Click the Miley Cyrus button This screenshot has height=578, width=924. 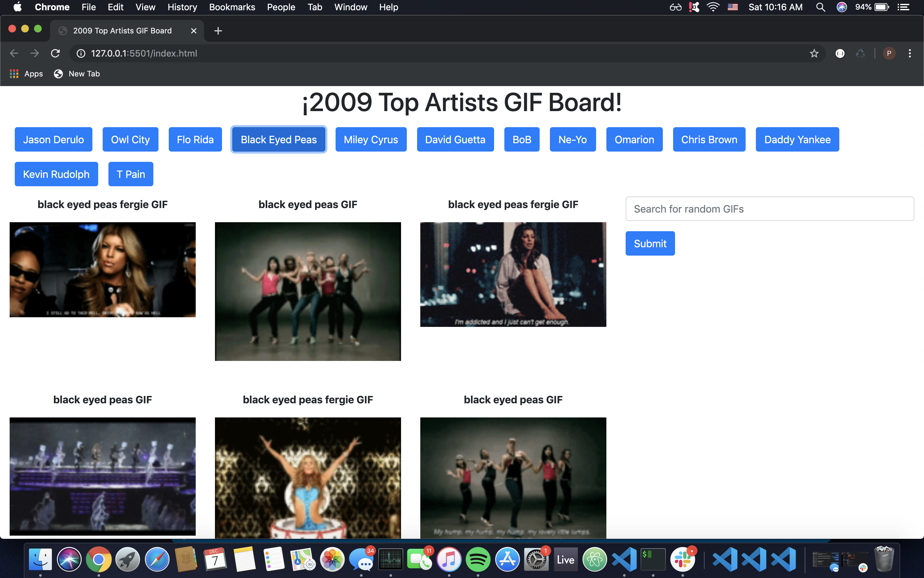pyautogui.click(x=371, y=140)
